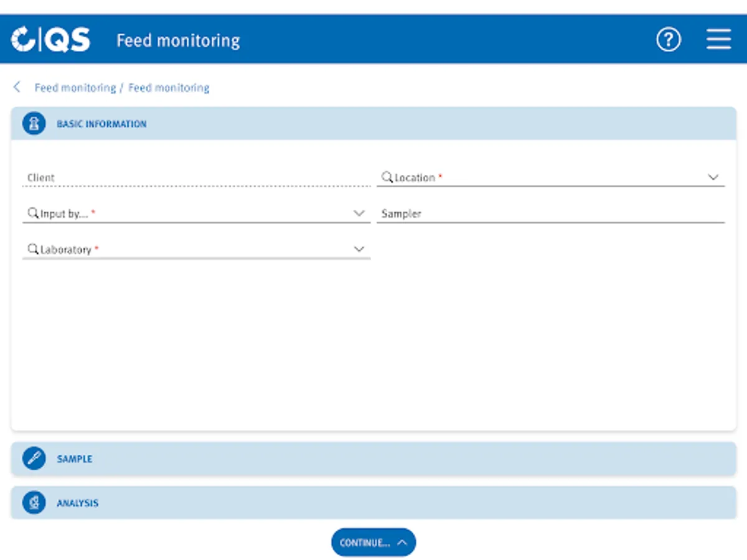
Task: Open the hamburger menu
Action: 718,39
